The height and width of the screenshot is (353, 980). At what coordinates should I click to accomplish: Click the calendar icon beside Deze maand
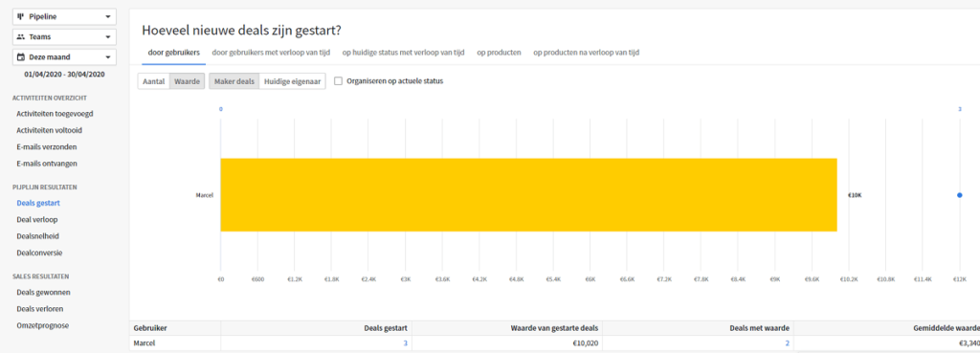21,56
